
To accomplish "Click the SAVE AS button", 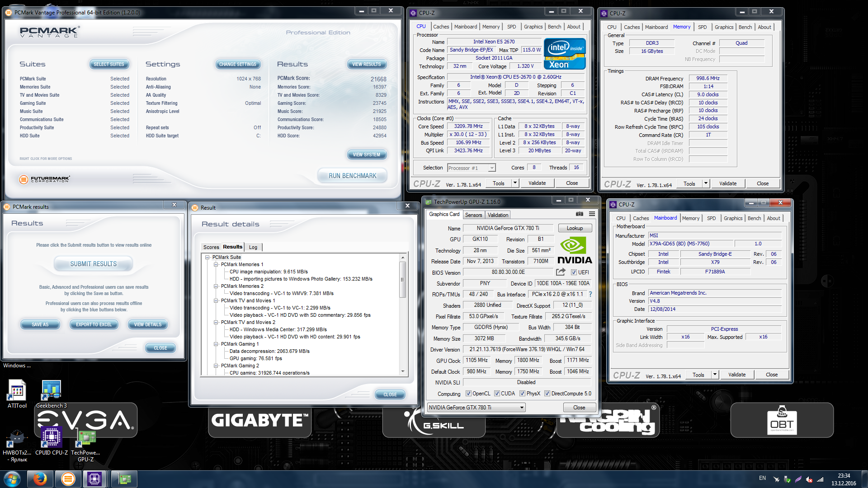I will (x=40, y=324).
